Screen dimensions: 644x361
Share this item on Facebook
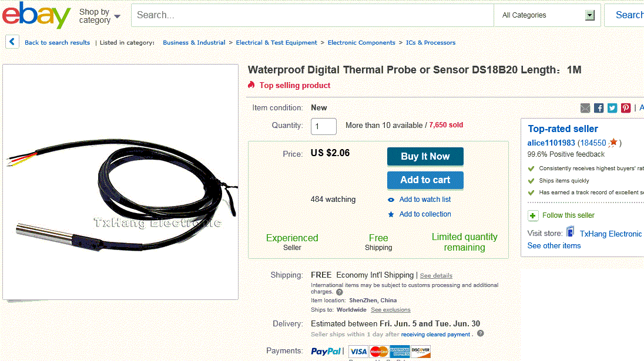pos(599,108)
